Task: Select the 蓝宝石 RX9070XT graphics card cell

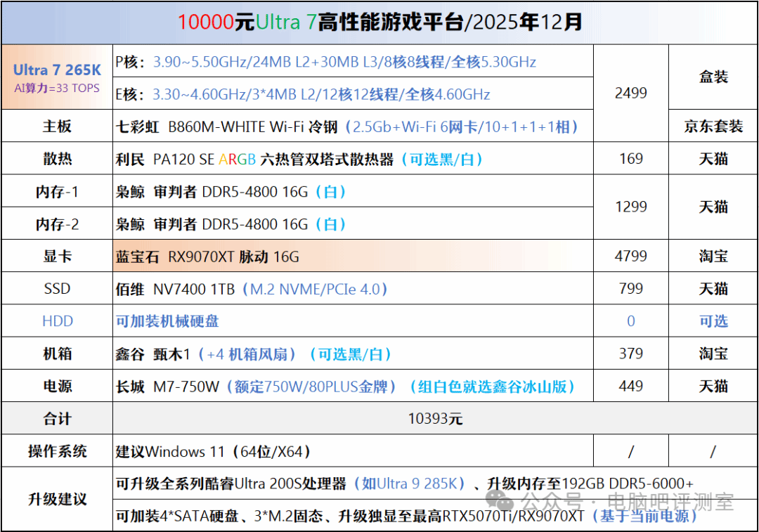Action: click(x=207, y=257)
